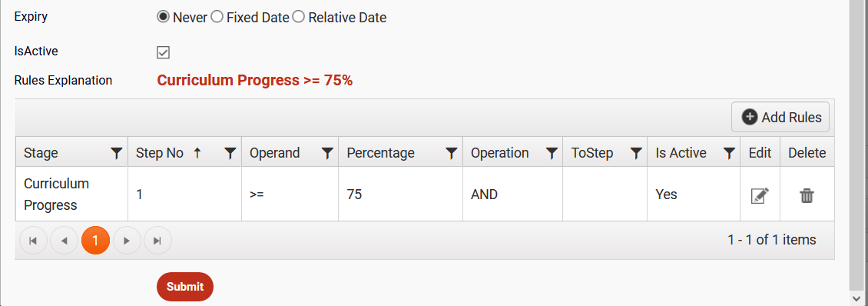Sort by the Percentage column header
The height and width of the screenshot is (306, 868).
coord(381,153)
